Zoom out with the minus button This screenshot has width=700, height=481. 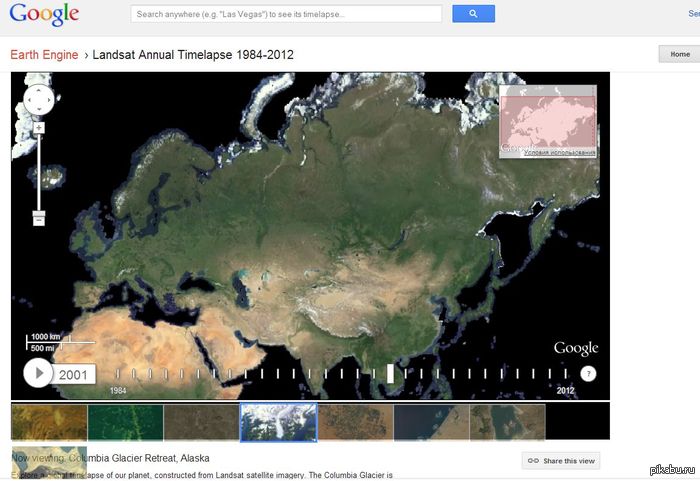[x=39, y=221]
